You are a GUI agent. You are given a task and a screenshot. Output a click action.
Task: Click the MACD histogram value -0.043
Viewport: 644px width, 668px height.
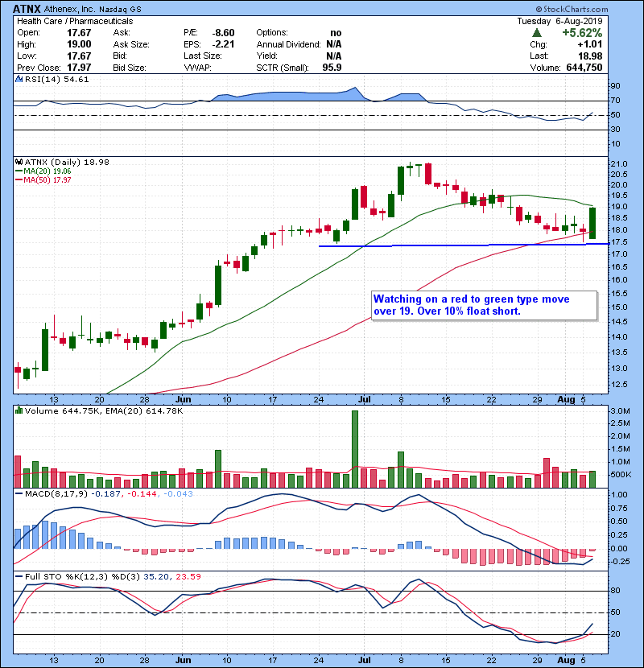coord(178,494)
